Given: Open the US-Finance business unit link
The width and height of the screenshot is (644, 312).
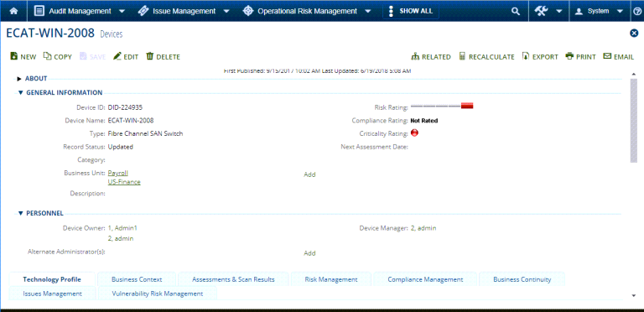Looking at the screenshot, I should pos(124,182).
